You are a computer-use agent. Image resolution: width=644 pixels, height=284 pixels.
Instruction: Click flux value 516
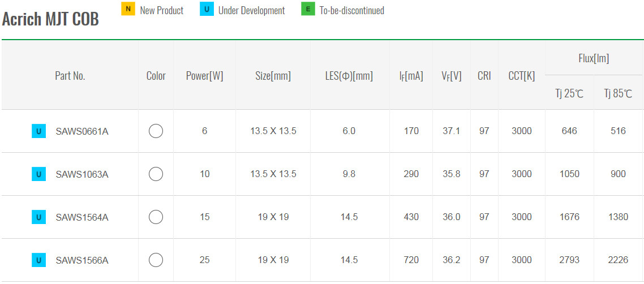[618, 131]
